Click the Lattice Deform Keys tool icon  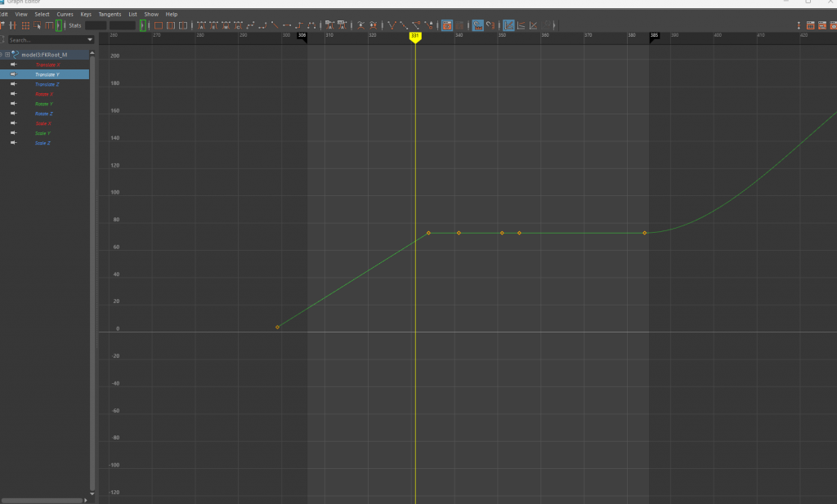[25, 25]
